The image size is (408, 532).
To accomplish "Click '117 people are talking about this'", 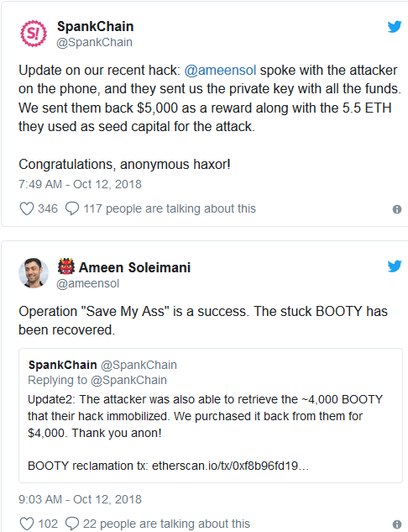I will pyautogui.click(x=170, y=208).
